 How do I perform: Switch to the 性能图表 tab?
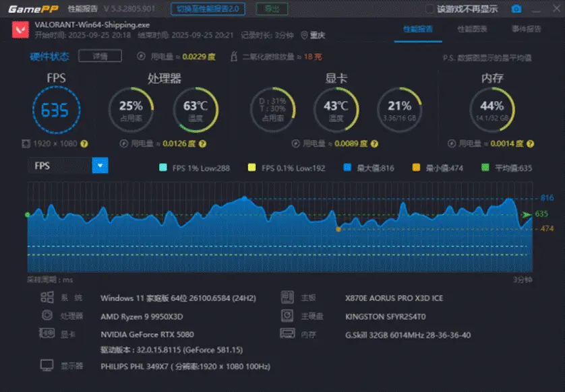472,29
